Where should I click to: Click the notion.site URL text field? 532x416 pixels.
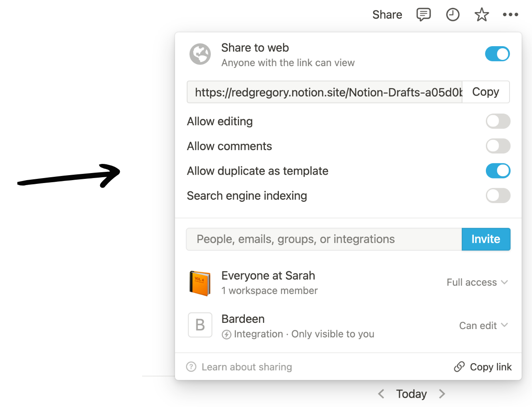[x=325, y=92]
